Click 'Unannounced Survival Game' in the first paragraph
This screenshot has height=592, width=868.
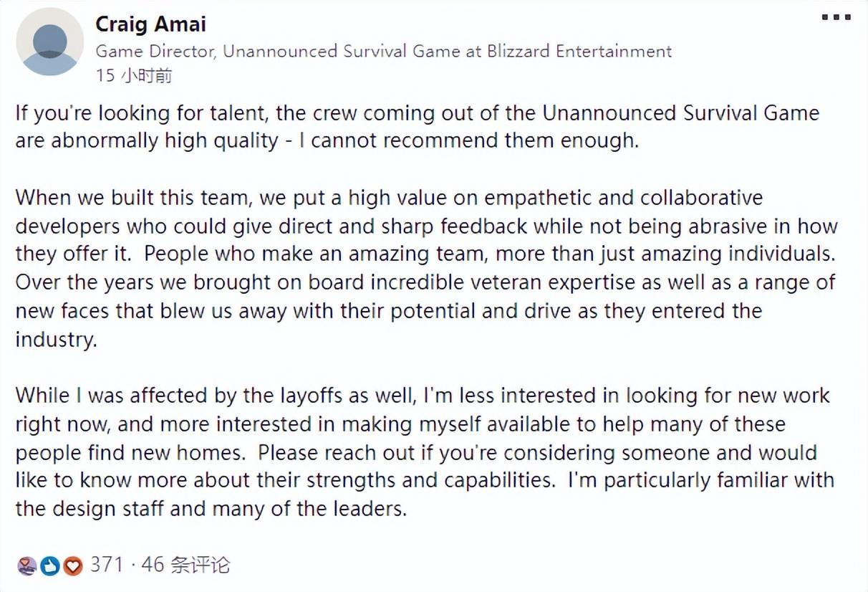pos(680,113)
